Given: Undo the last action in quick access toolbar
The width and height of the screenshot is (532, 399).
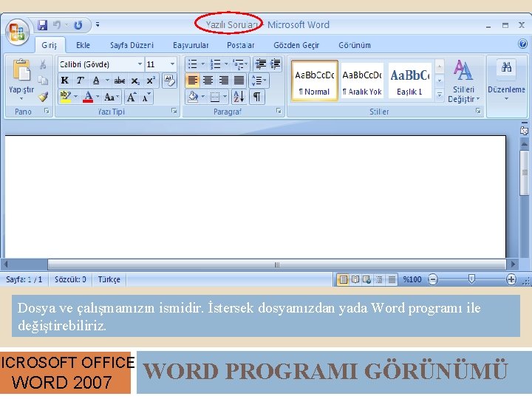Looking at the screenshot, I should tap(57, 25).
